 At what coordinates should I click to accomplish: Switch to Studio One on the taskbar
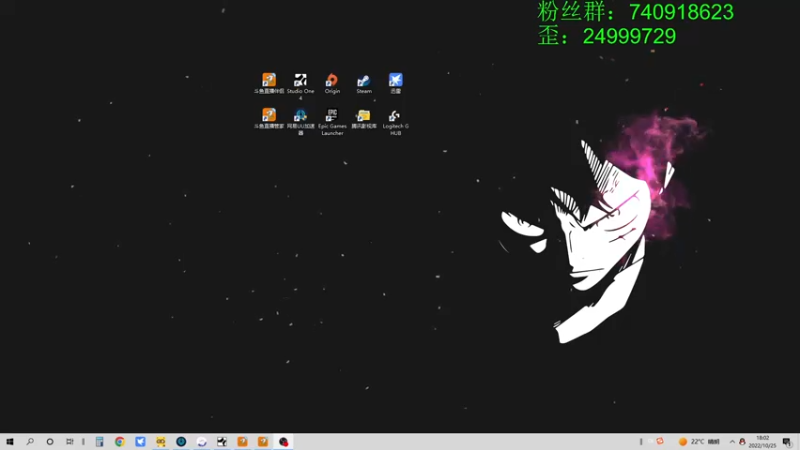(x=222, y=442)
